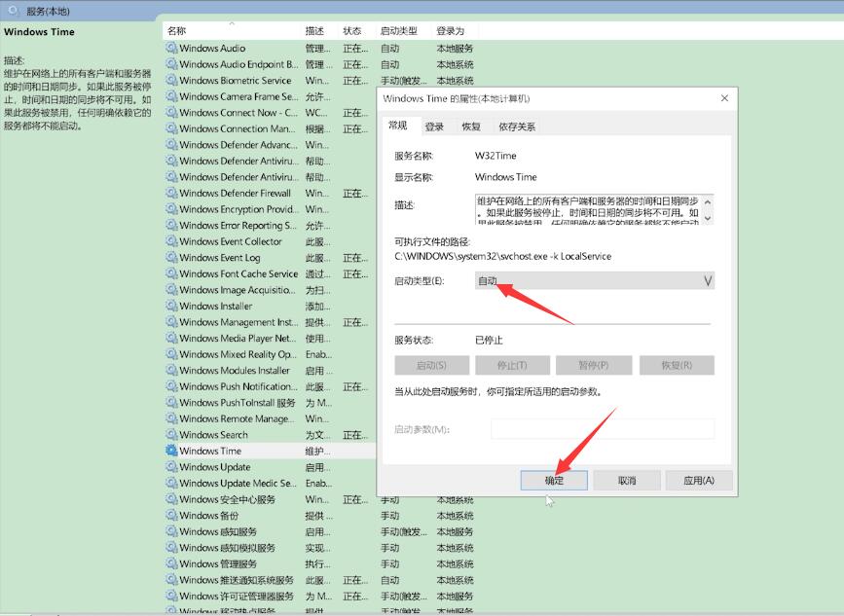Image resolution: width=844 pixels, height=616 pixels.
Task: Click the 启动(S) service button
Action: 431,365
